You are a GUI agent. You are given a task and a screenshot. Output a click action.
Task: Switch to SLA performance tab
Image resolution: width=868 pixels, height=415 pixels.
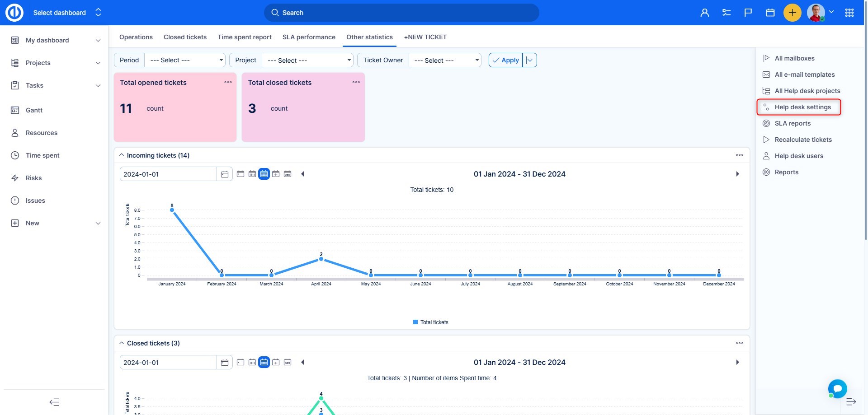pyautogui.click(x=309, y=37)
